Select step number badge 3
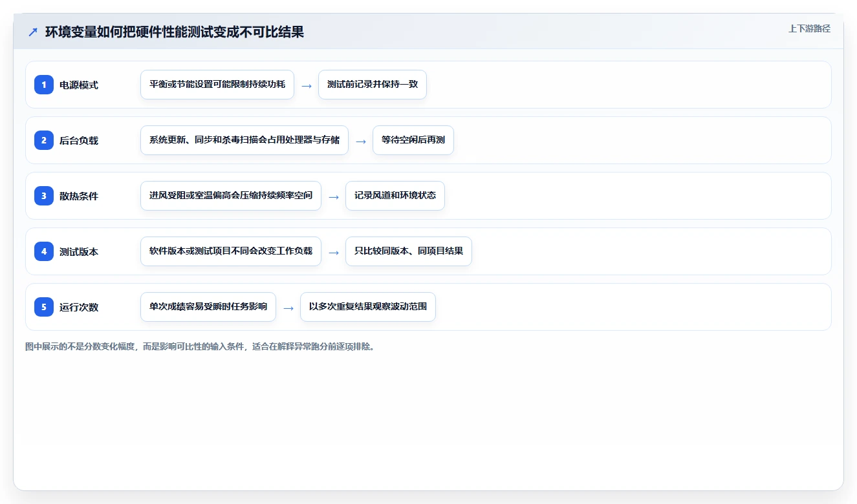The height and width of the screenshot is (504, 857). pyautogui.click(x=44, y=196)
